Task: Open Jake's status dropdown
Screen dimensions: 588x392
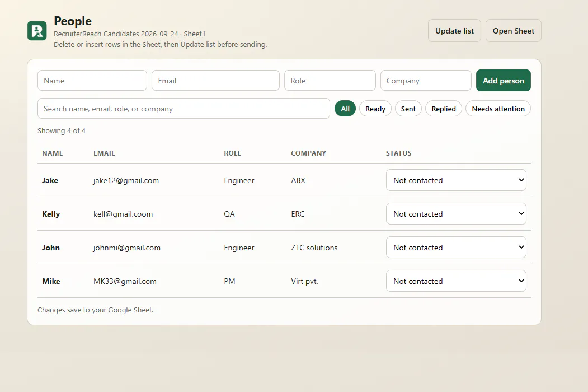Action: (x=456, y=180)
